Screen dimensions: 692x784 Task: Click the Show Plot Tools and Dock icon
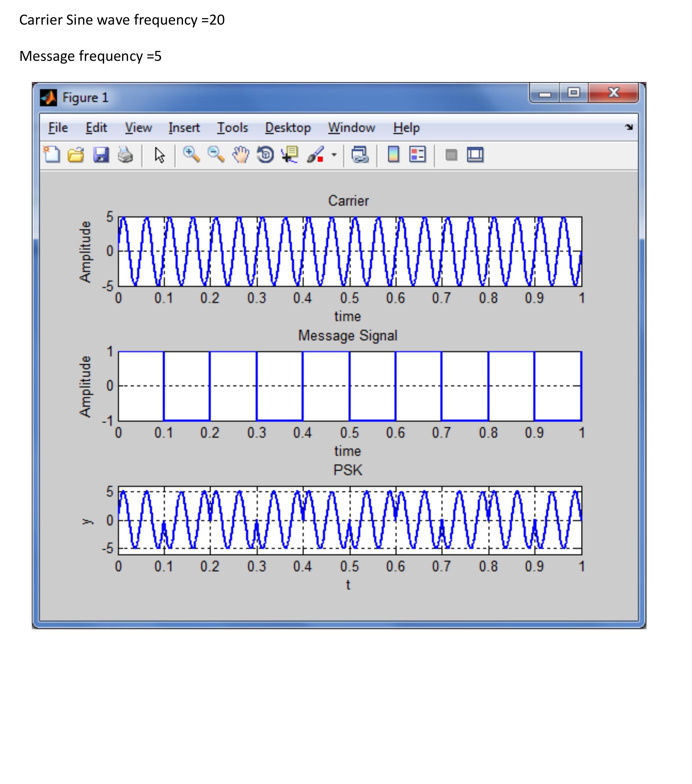click(475, 155)
